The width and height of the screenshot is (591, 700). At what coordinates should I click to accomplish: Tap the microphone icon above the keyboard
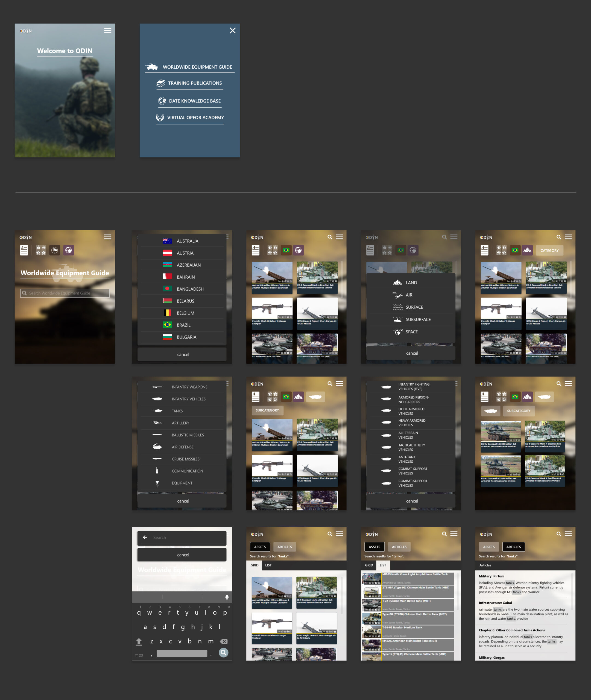(227, 597)
